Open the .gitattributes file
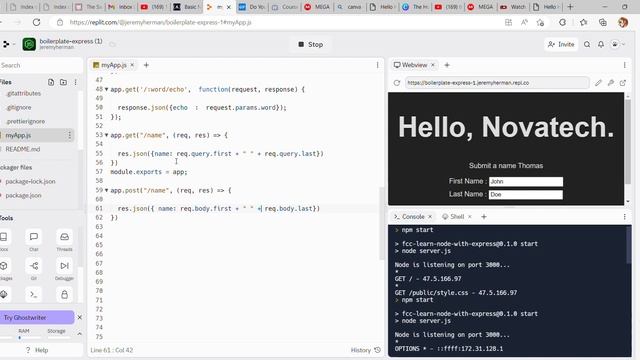Viewport: 640px width, 360px height. click(24, 93)
